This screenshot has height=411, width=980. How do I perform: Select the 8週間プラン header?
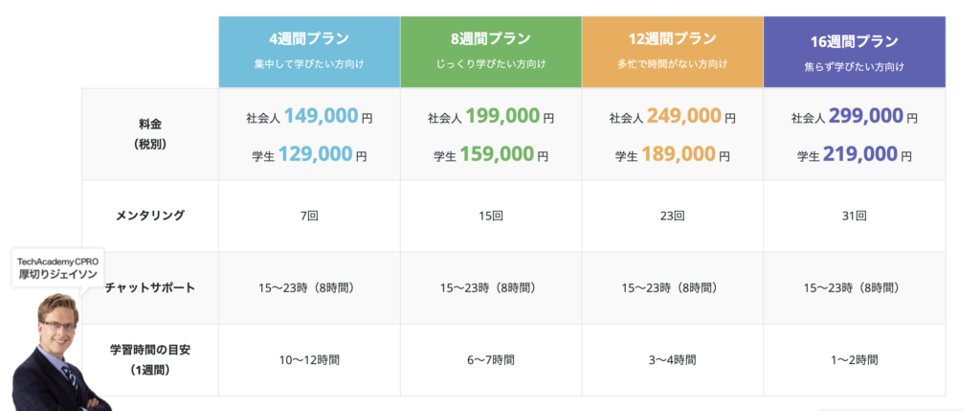[x=490, y=40]
